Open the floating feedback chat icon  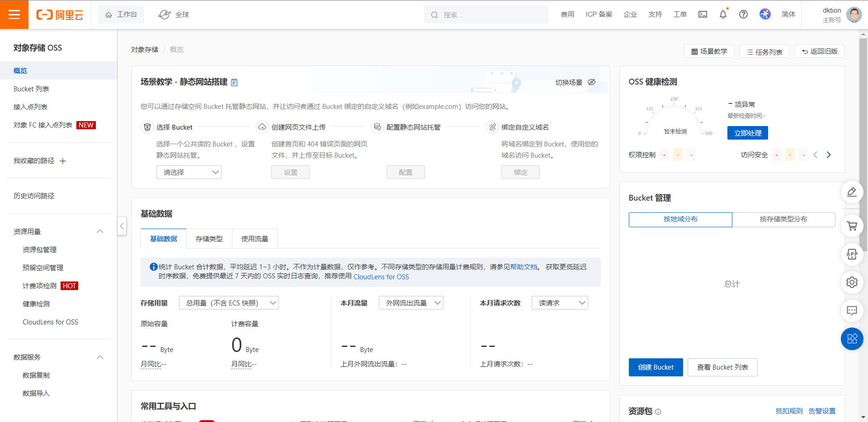click(852, 310)
